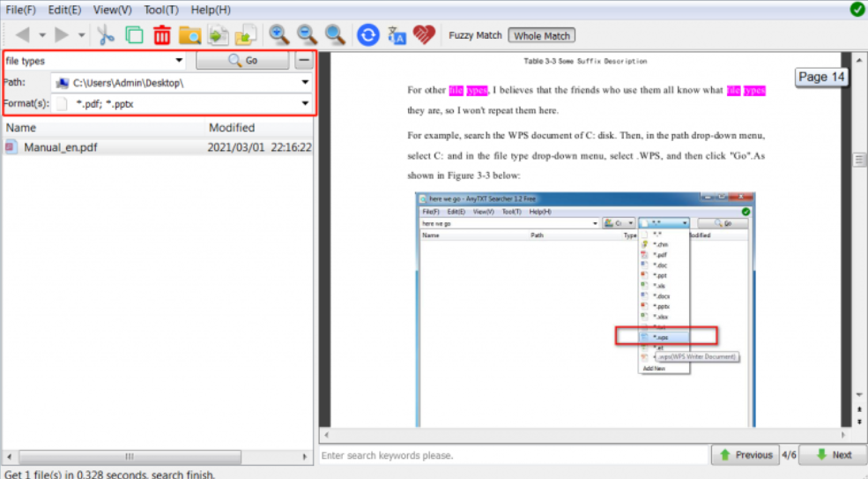The image size is (868, 479).
Task: Switch to Fuzzy Match mode
Action: point(475,35)
